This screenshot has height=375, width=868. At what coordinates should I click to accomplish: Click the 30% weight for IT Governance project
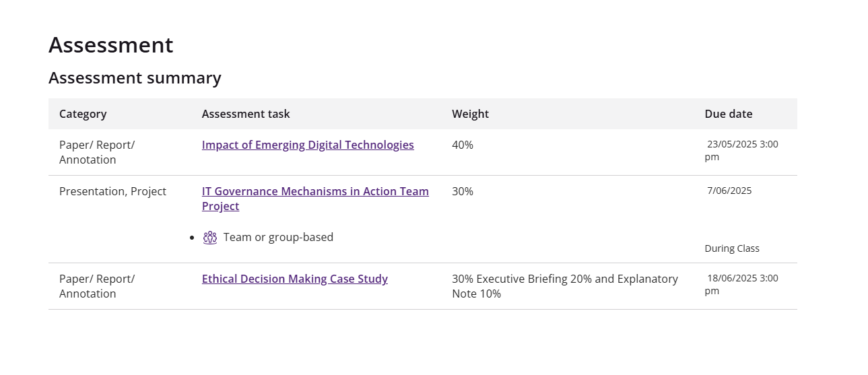463,191
